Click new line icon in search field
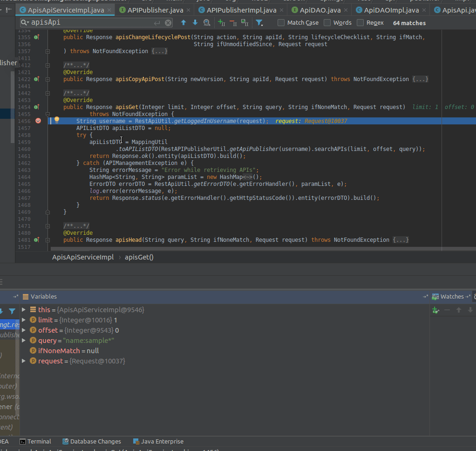This screenshot has height=451, width=476. tap(157, 23)
